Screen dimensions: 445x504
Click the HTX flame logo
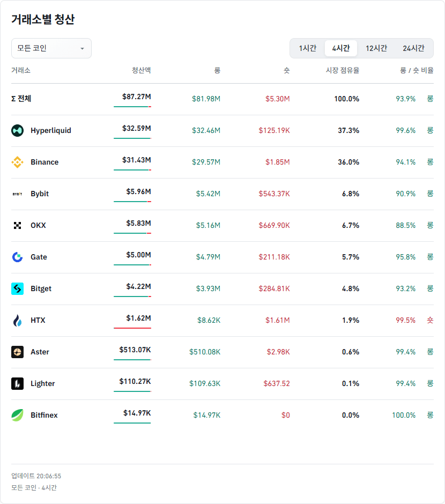click(17, 321)
